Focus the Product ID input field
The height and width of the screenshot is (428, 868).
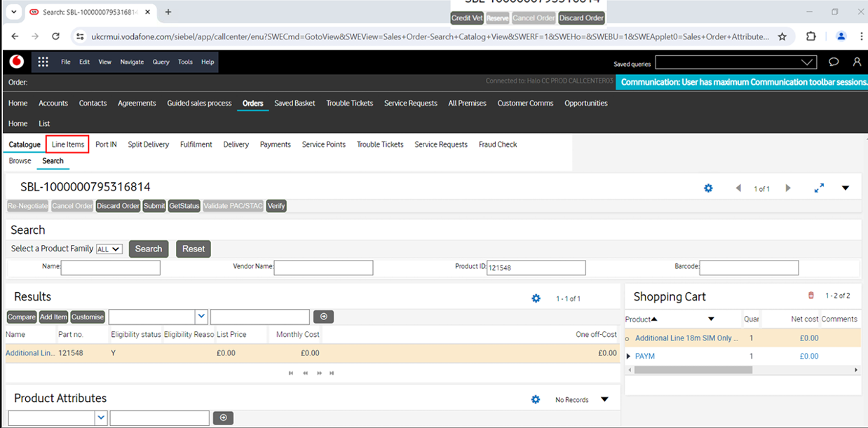tap(536, 268)
